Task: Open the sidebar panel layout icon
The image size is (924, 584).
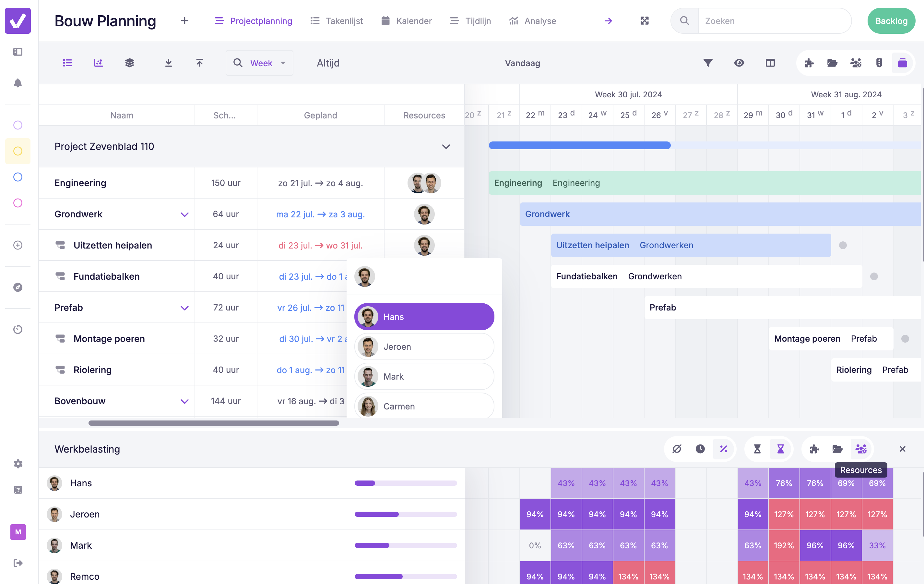Action: coord(18,52)
